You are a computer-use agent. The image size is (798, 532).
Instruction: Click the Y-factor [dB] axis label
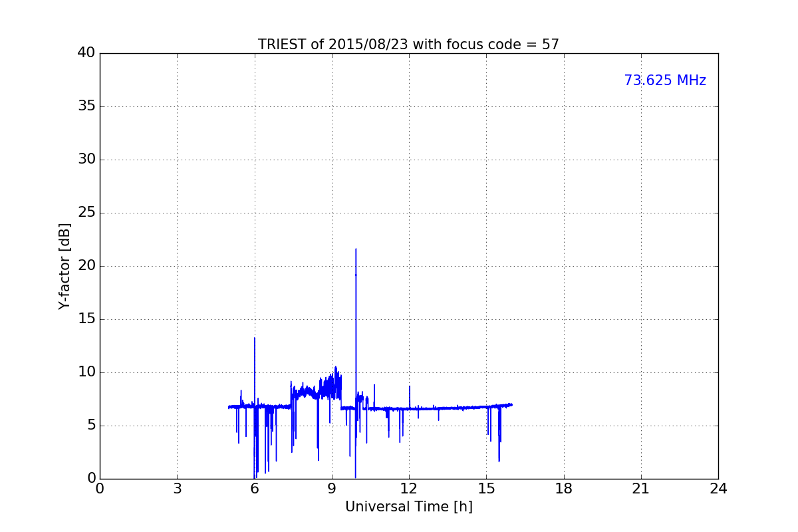click(x=65, y=266)
